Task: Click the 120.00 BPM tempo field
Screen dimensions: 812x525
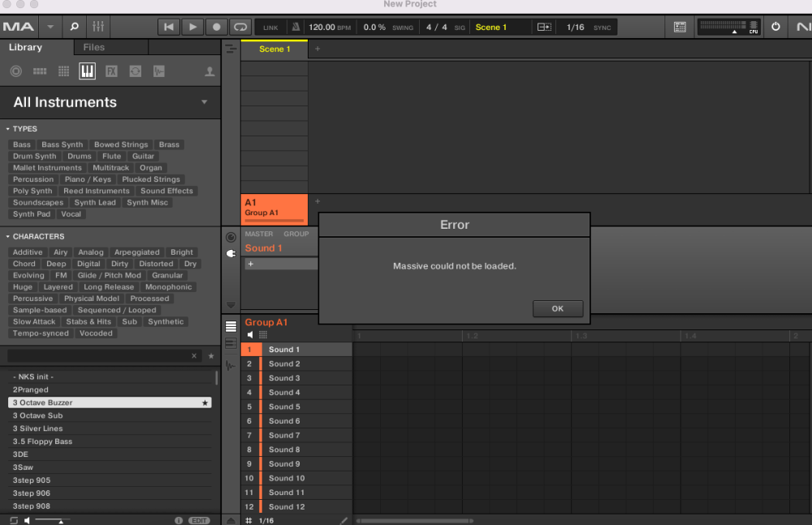Action: [330, 27]
